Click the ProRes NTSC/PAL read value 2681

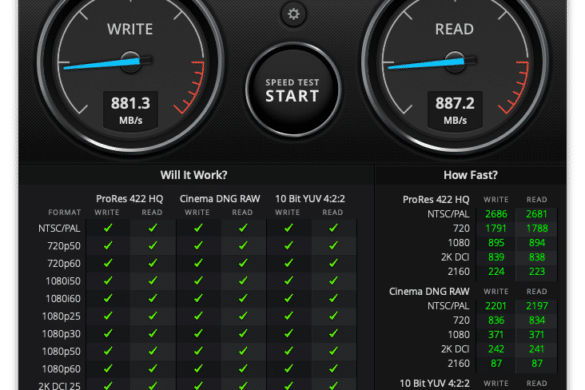pyautogui.click(x=536, y=214)
